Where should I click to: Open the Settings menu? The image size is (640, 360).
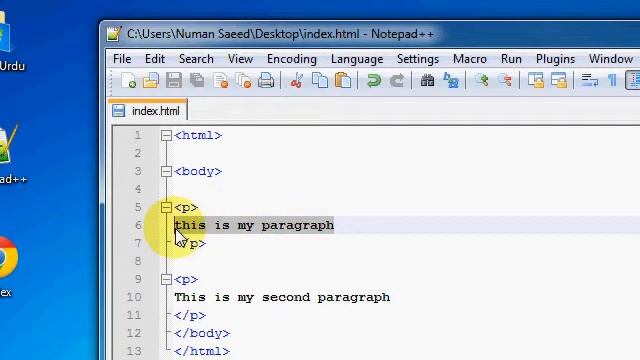tap(418, 59)
